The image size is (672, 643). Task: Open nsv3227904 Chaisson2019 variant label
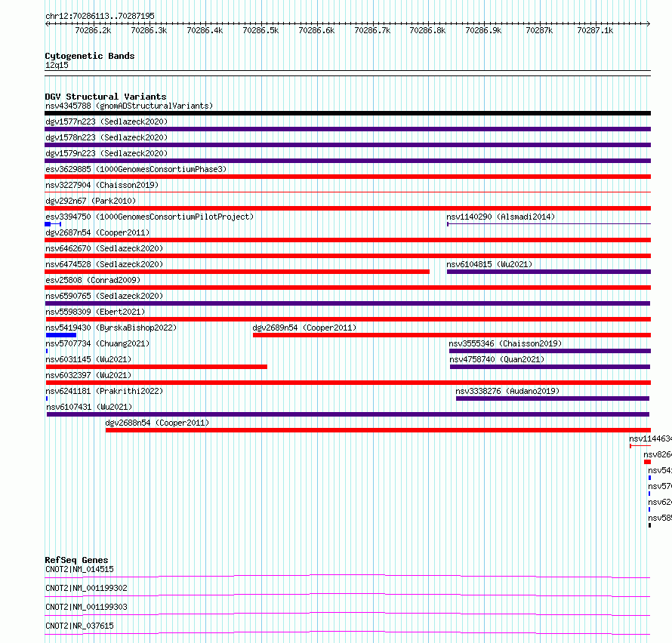102,185
